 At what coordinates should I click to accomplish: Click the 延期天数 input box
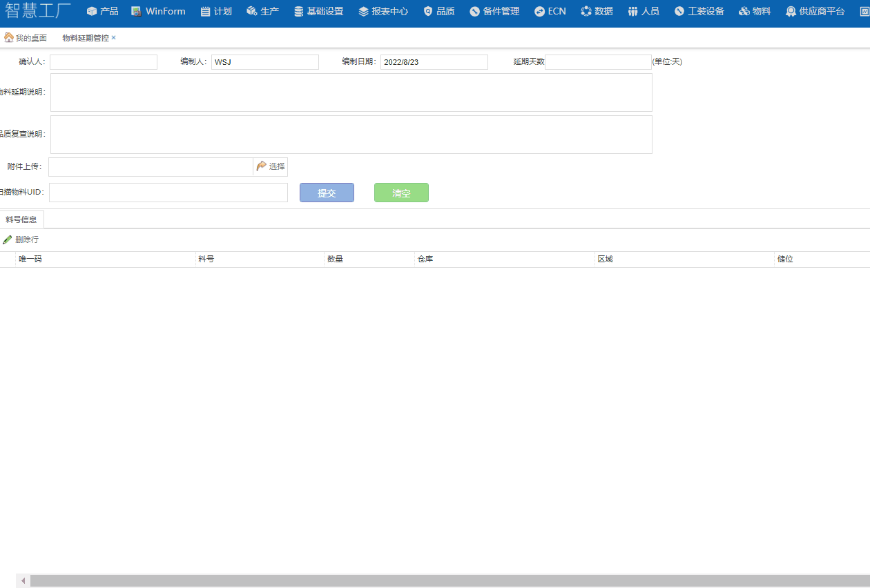(598, 62)
